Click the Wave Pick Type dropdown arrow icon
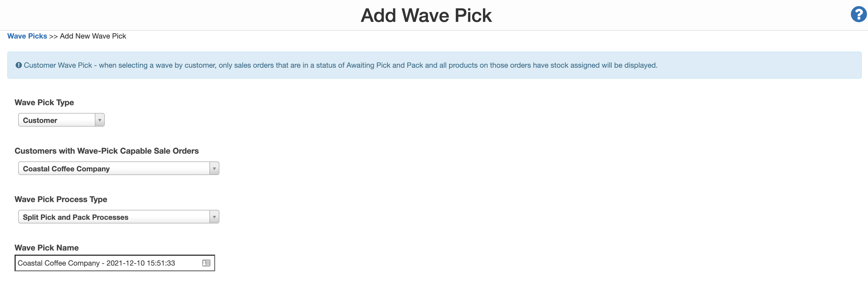The image size is (868, 288). (x=100, y=120)
